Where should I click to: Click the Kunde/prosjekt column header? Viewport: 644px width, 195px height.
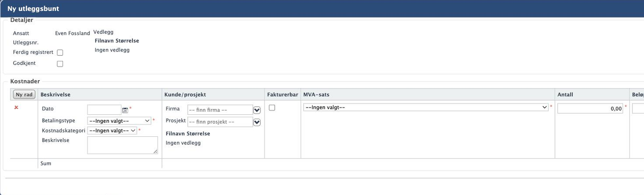pos(186,95)
